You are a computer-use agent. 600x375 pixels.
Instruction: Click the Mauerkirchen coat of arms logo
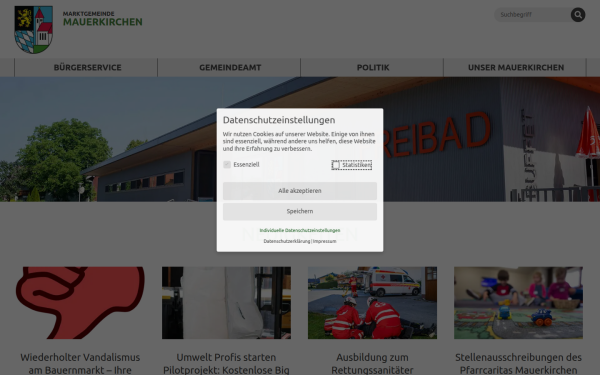(34, 29)
